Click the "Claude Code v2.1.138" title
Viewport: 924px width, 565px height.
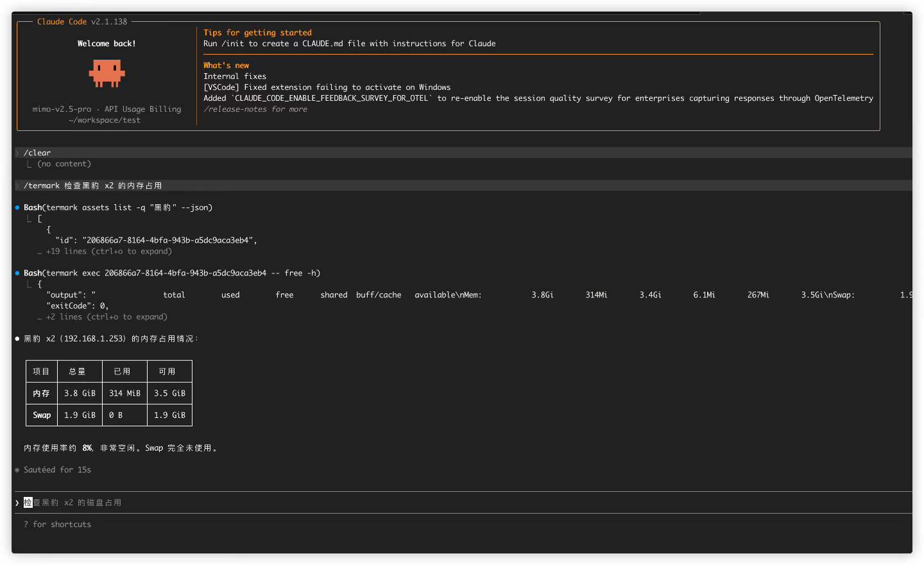pos(82,22)
